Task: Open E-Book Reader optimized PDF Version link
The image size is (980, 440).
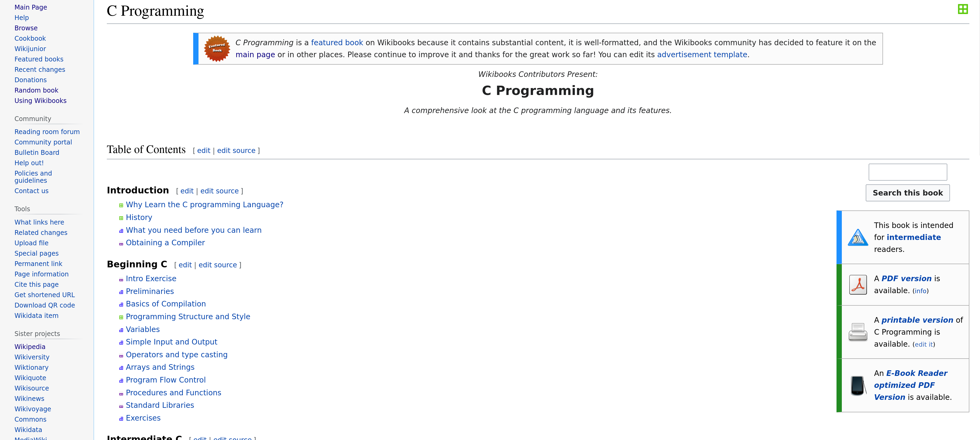Action: pos(910,385)
